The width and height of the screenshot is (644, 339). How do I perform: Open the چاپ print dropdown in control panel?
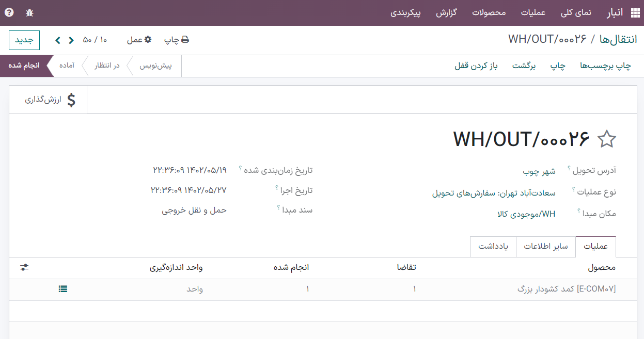point(177,40)
